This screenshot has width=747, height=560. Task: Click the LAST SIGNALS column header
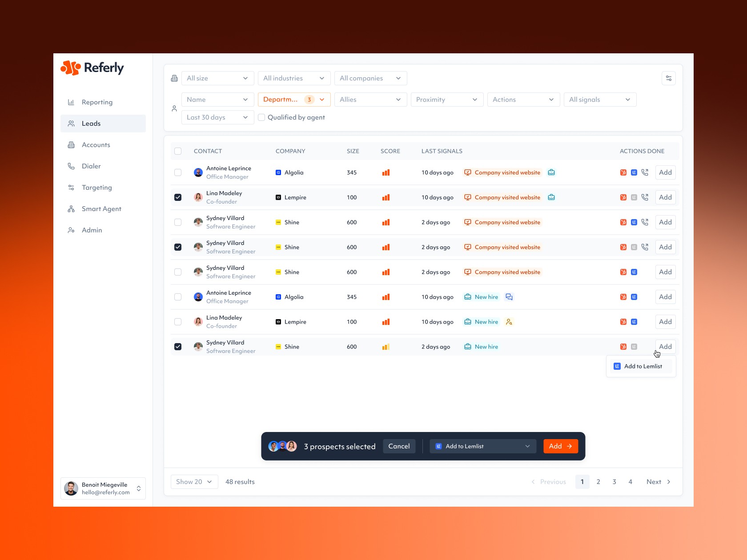[x=442, y=151]
